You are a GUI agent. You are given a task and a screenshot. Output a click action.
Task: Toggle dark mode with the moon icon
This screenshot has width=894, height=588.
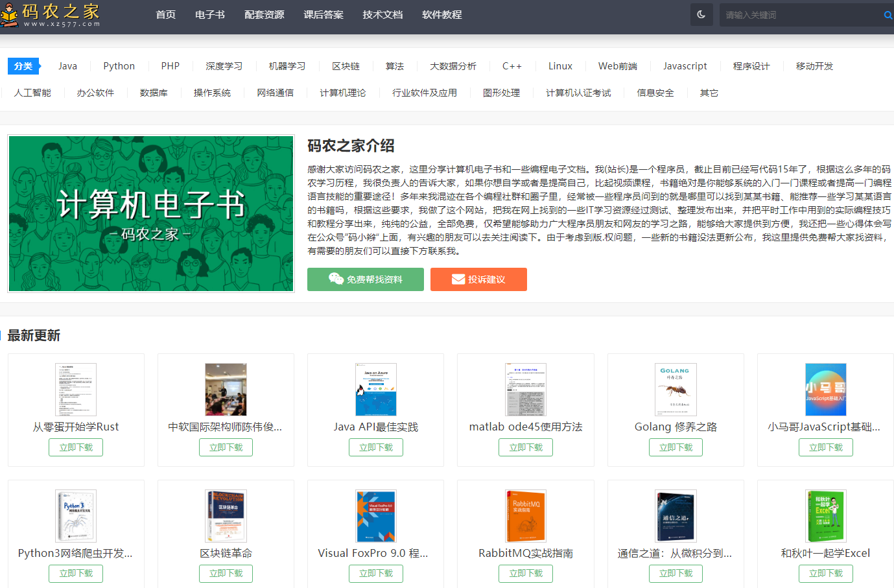pos(701,14)
